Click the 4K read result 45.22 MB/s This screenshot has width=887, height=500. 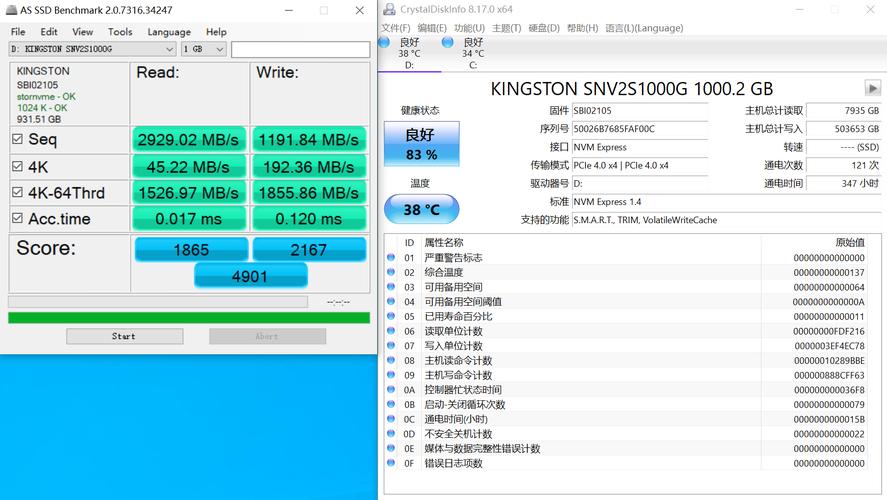point(189,167)
